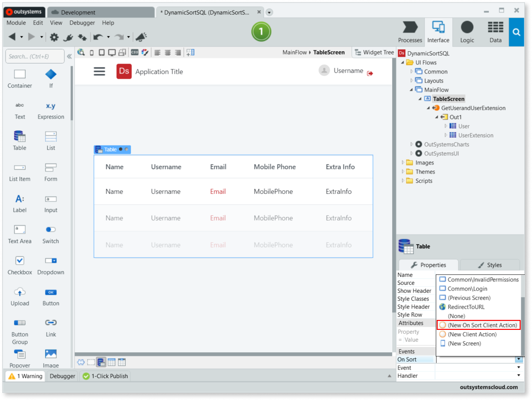The width and height of the screenshot is (532, 400).
Task: Switch to phone device preview
Action: (x=92, y=53)
